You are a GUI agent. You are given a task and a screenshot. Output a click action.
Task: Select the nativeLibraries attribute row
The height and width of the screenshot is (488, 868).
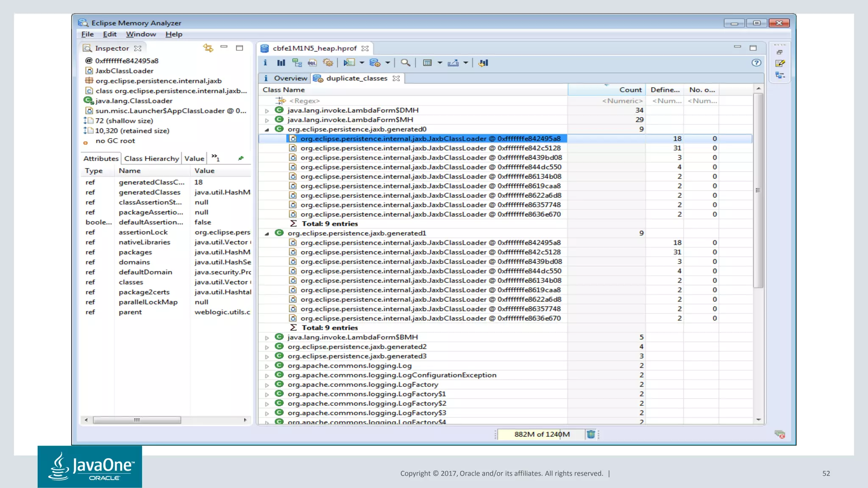167,242
